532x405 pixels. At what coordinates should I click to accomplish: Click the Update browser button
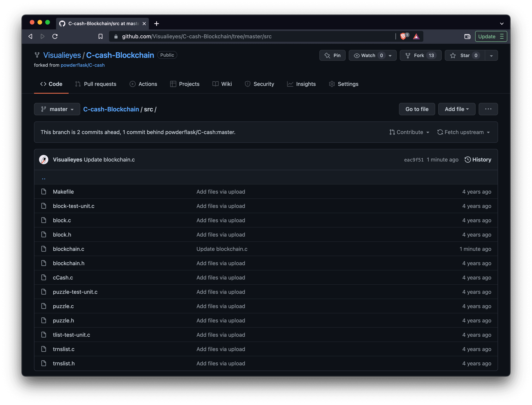click(491, 36)
